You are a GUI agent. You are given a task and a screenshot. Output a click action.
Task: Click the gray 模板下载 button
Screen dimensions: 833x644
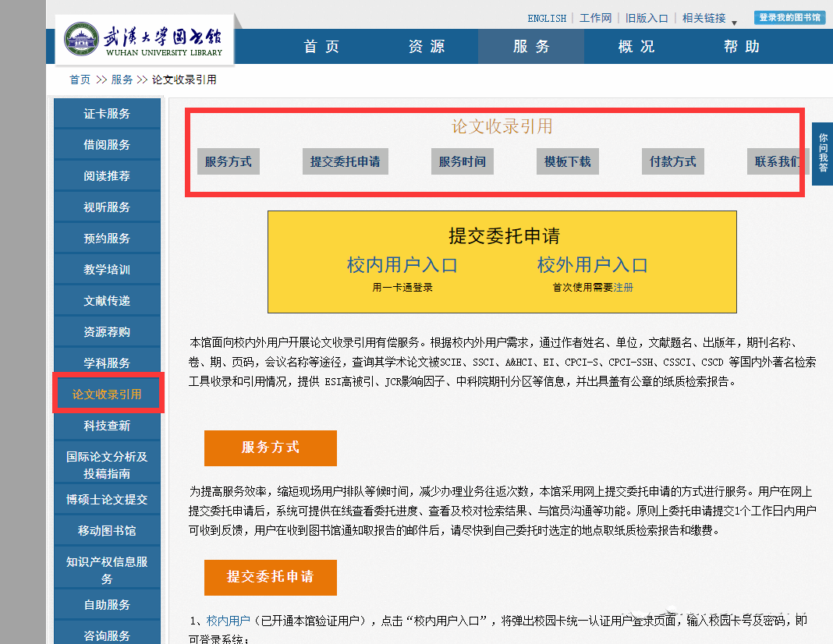(x=567, y=161)
